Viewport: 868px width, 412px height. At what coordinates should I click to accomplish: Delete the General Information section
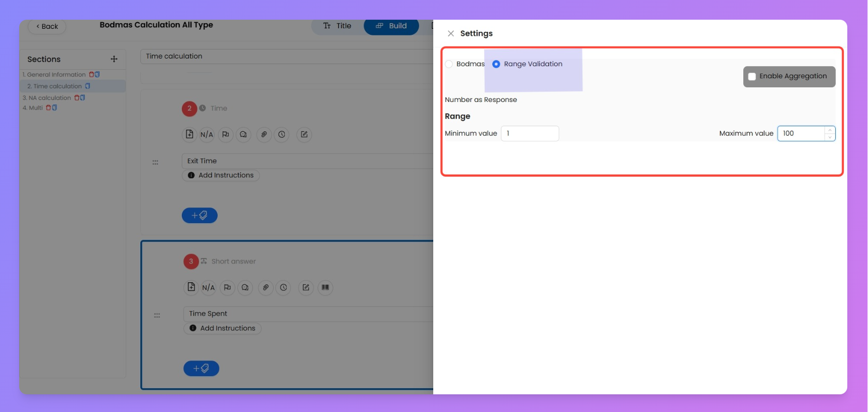click(x=91, y=75)
